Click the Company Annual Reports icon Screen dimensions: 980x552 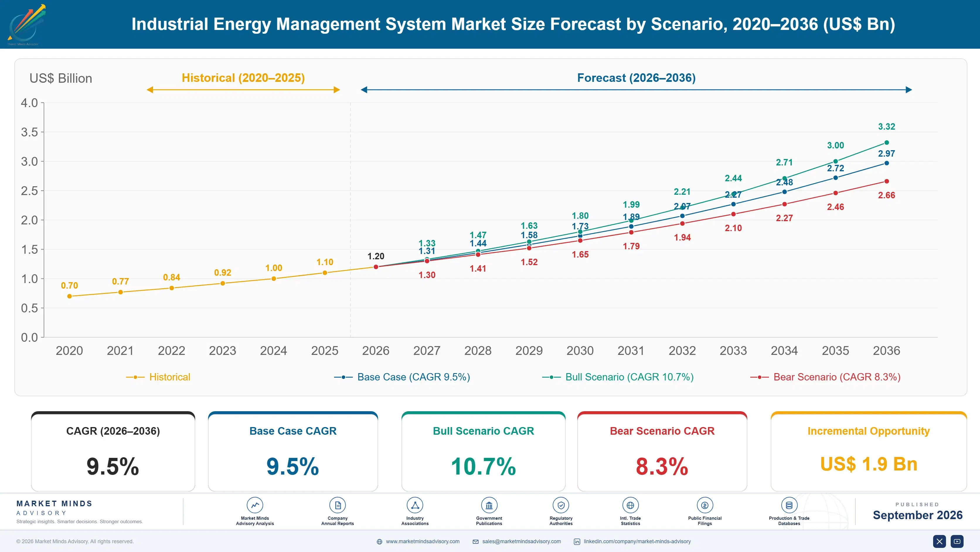click(337, 505)
